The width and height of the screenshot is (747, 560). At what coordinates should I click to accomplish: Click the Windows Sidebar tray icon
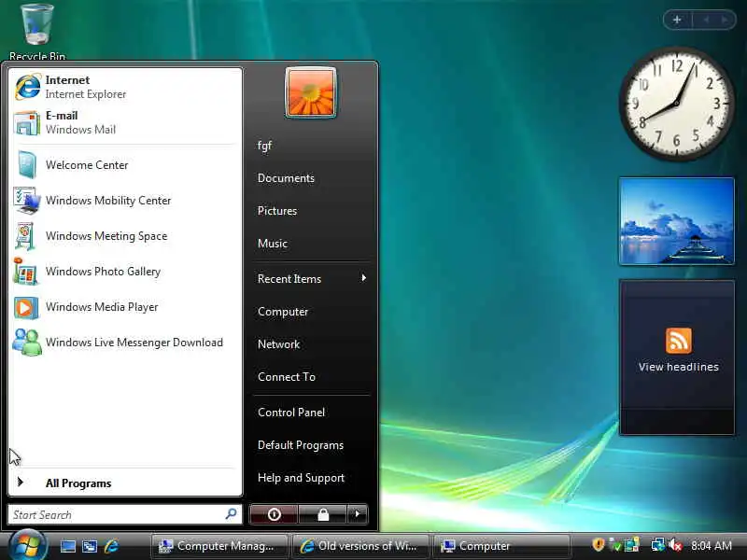point(632,545)
